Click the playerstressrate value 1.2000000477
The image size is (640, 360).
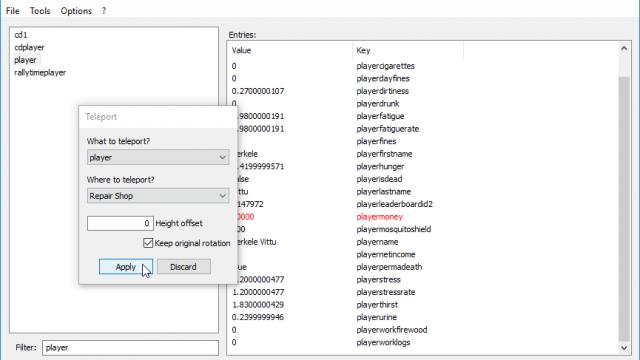pyautogui.click(x=258, y=292)
